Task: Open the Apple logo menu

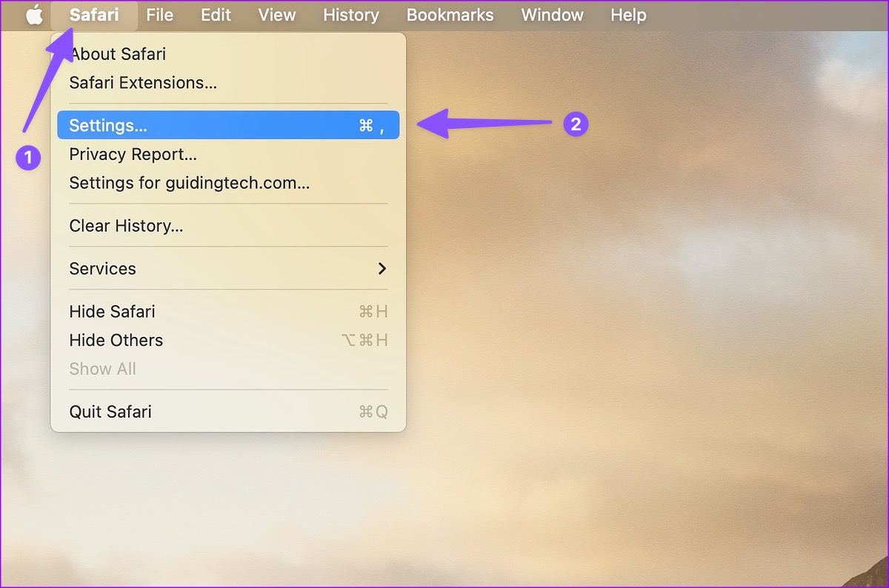Action: point(34,15)
